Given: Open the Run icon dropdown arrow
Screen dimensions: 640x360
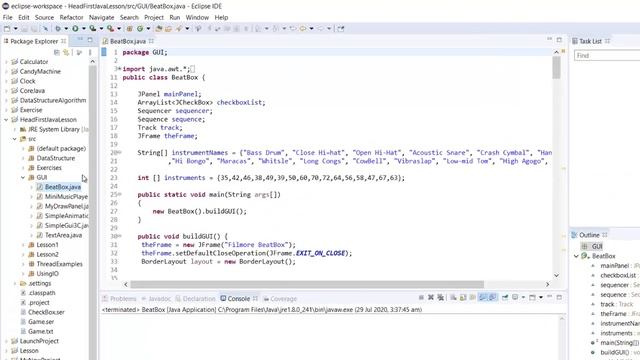Looking at the screenshot, I should 83,29.
